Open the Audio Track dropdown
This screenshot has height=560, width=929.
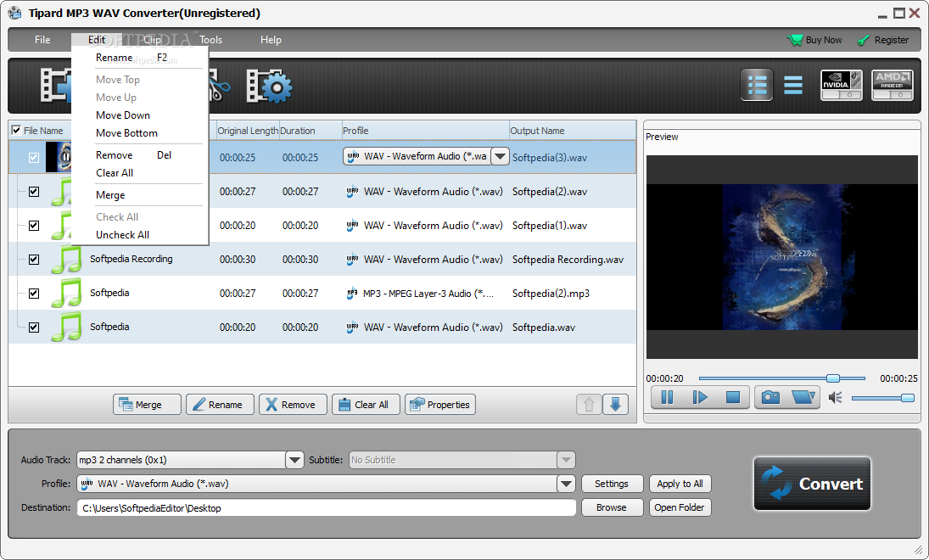[x=294, y=460]
